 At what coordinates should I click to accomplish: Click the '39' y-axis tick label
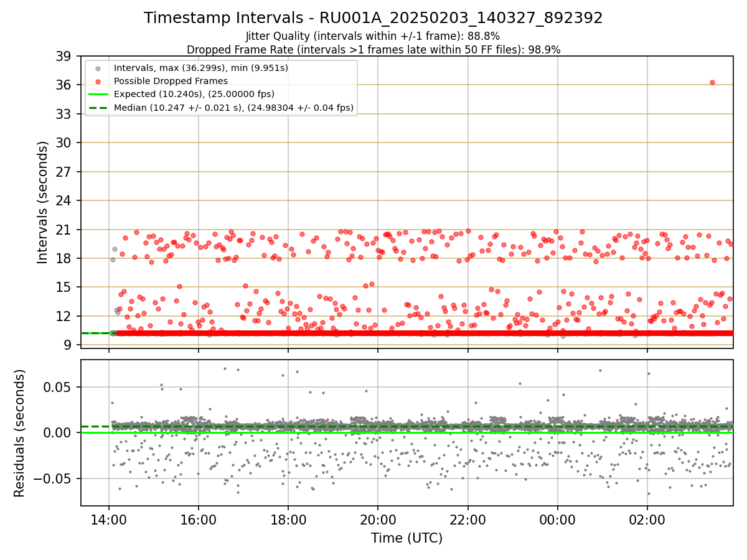[65, 56]
